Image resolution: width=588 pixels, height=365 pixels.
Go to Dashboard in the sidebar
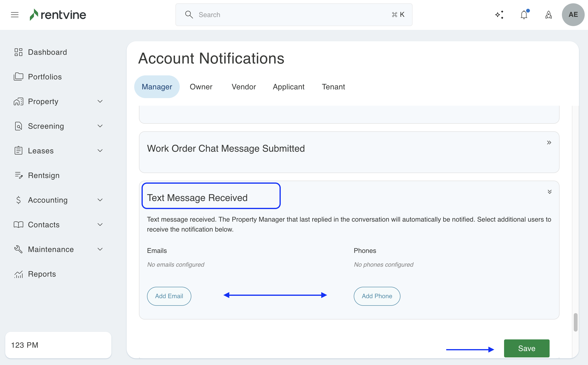[47, 52]
